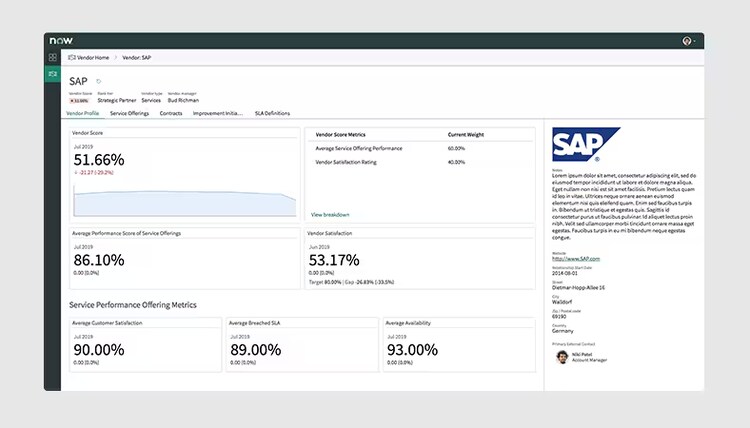Screen dimensions: 750x428
Task: Click the Niki Patel contact name
Action: 582,354
